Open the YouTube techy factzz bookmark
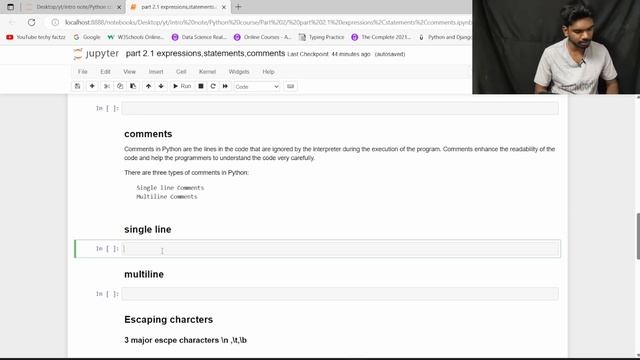 pos(36,37)
